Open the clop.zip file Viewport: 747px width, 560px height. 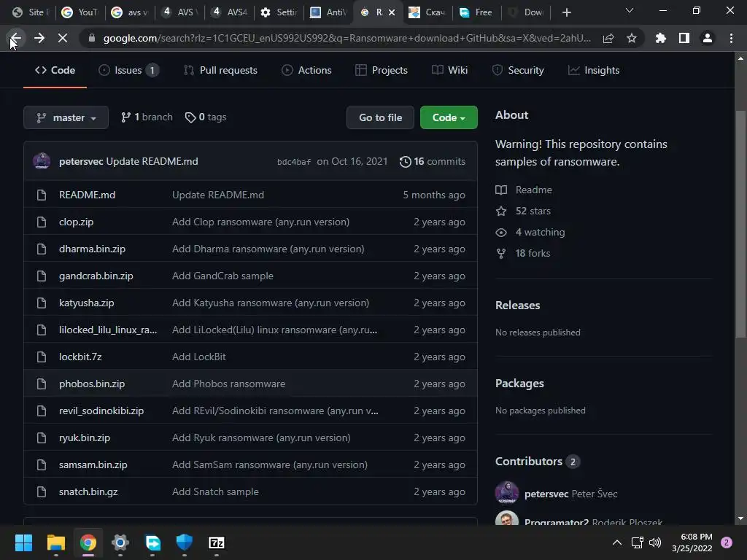click(76, 222)
